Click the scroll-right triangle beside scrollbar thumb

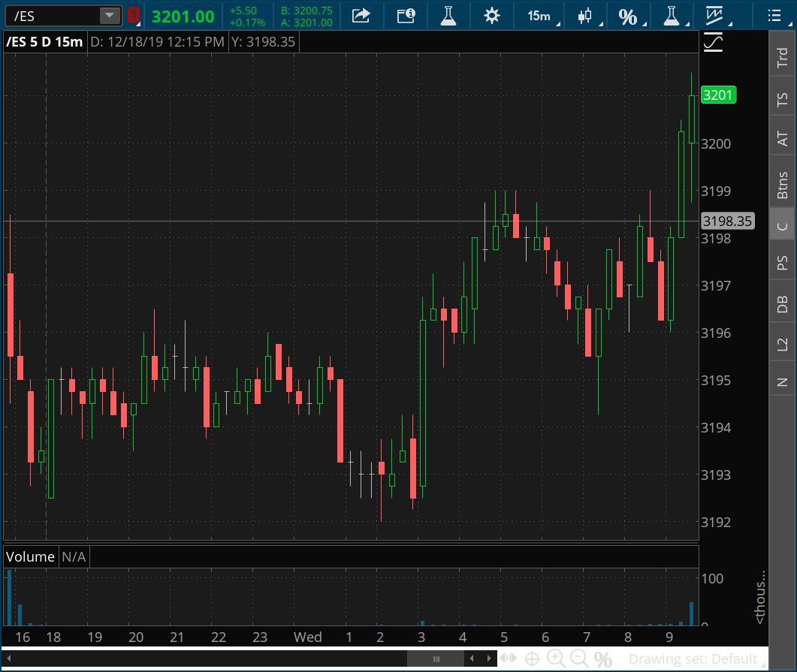[x=489, y=658]
